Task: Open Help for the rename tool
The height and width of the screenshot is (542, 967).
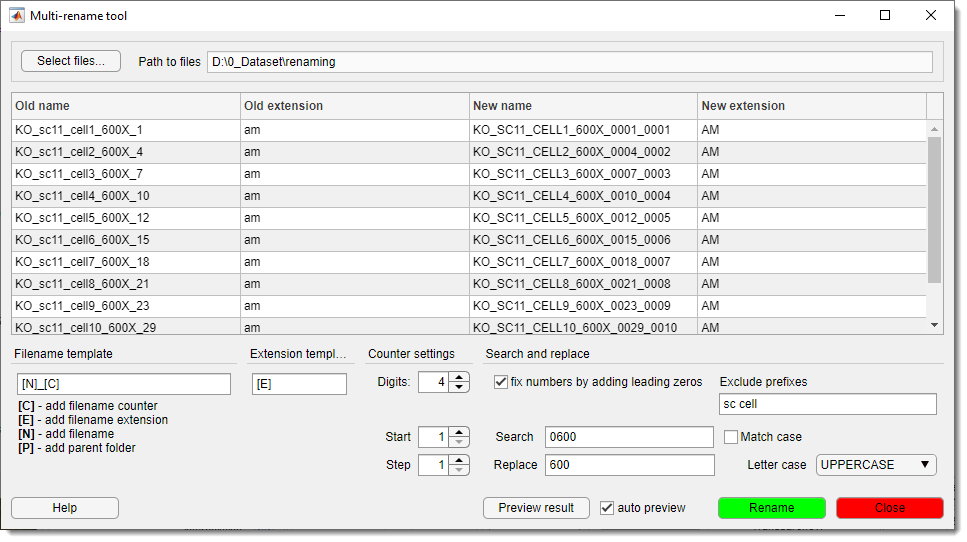Action: tap(65, 508)
